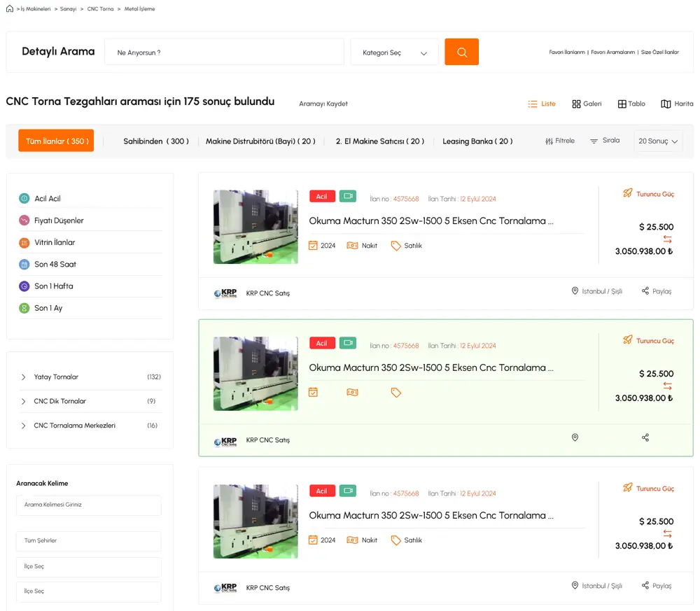
Task: Open Sanayi breadcrumb link
Action: coord(69,9)
